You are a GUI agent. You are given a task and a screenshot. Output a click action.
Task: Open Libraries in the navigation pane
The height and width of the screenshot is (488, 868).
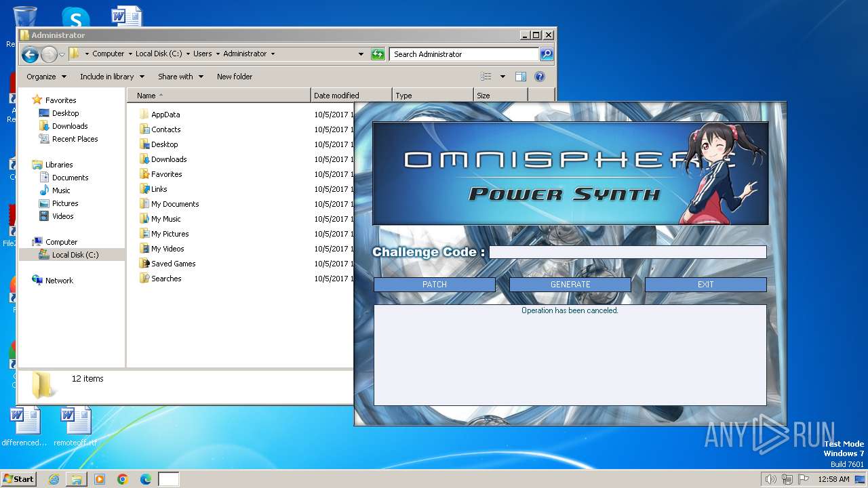[59, 165]
